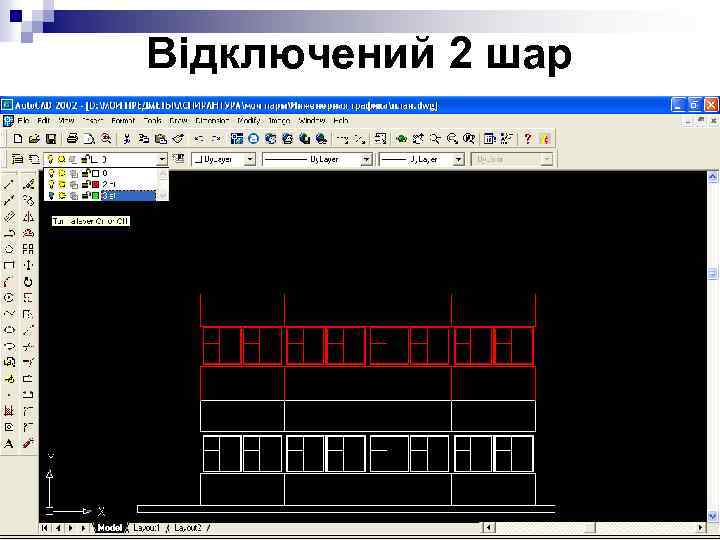The image size is (720, 540).
Task: Select the Erase tool in Modify toolbar
Action: (x=28, y=185)
